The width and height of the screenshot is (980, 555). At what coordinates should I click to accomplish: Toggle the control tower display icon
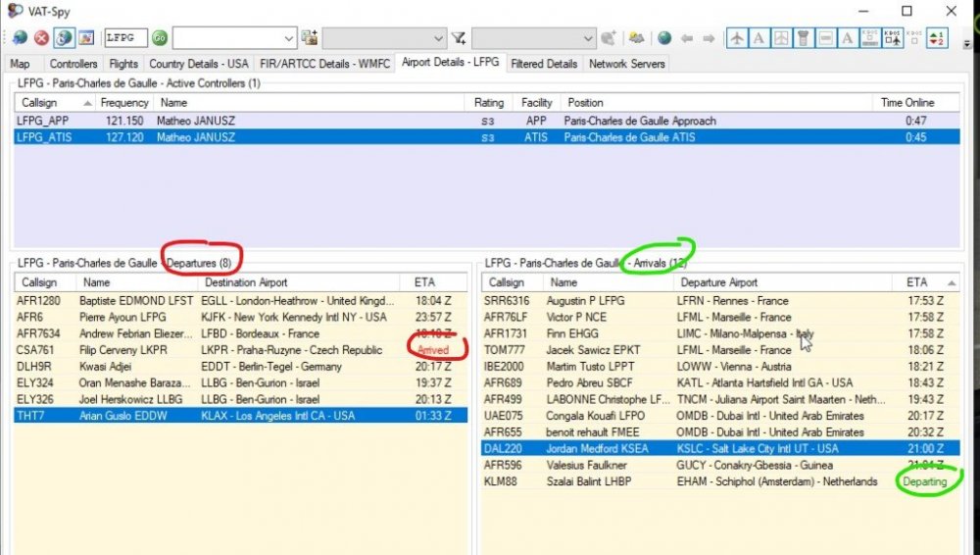point(803,38)
